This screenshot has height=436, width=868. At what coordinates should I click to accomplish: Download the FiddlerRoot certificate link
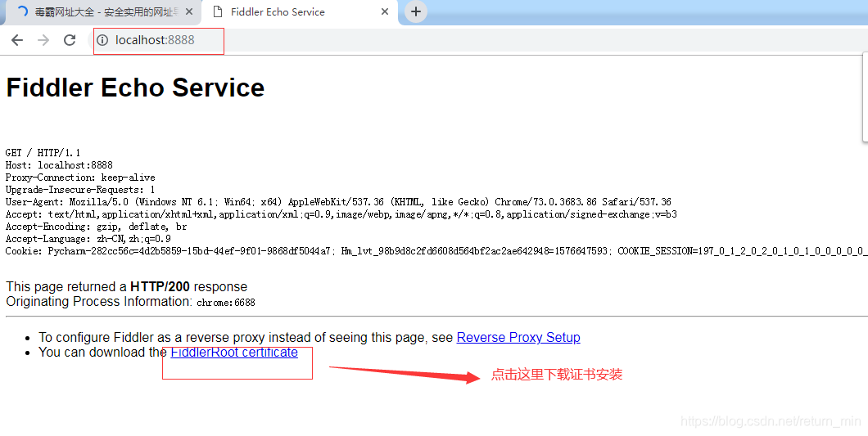[234, 353]
